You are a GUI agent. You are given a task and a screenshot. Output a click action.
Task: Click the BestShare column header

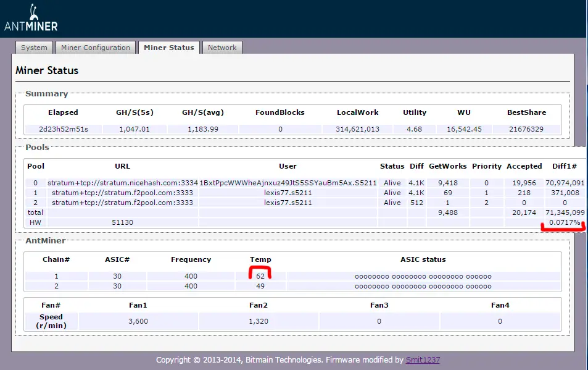[526, 112]
